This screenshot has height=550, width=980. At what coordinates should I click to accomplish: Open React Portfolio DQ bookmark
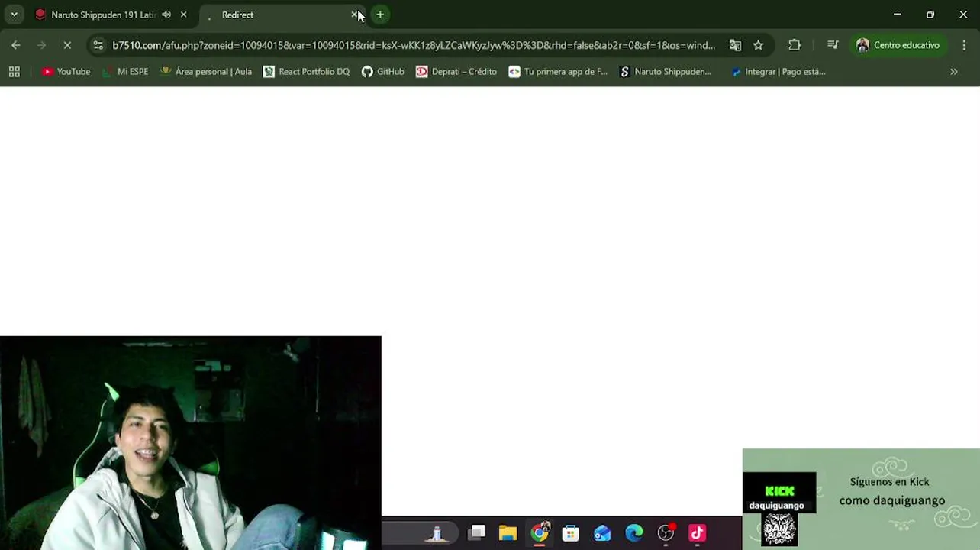[x=307, y=72]
